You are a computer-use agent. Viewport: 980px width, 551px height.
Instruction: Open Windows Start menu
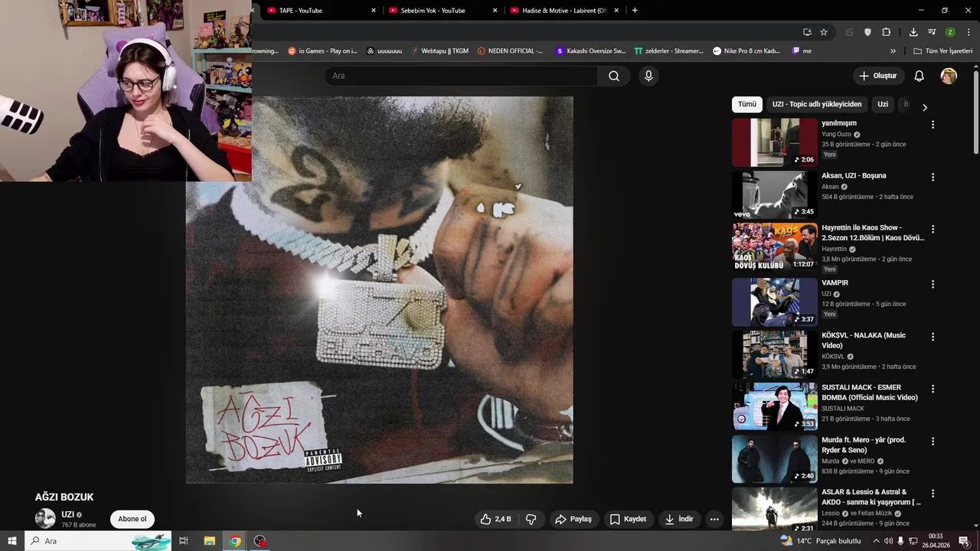pyautogui.click(x=11, y=541)
